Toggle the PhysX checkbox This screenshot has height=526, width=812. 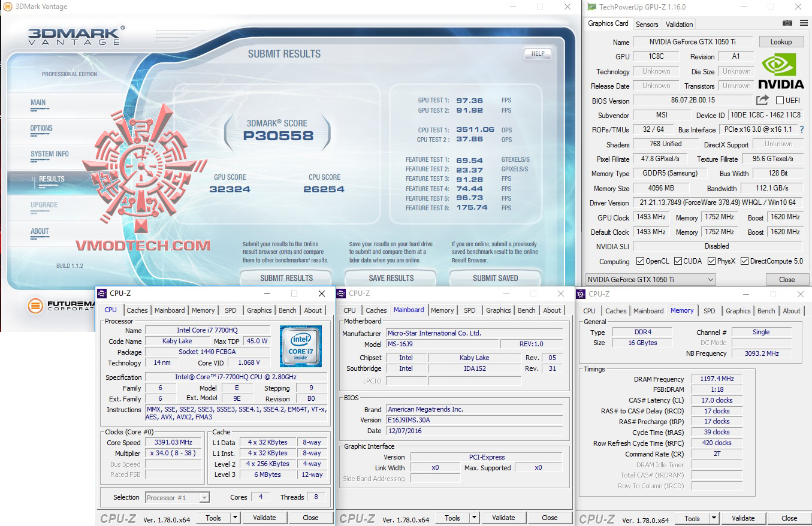pos(712,261)
